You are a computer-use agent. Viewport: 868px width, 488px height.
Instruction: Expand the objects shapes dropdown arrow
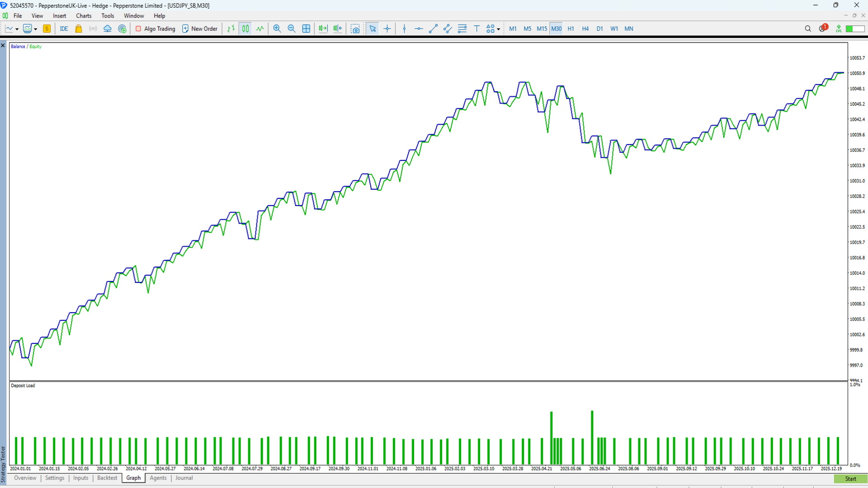coord(499,29)
